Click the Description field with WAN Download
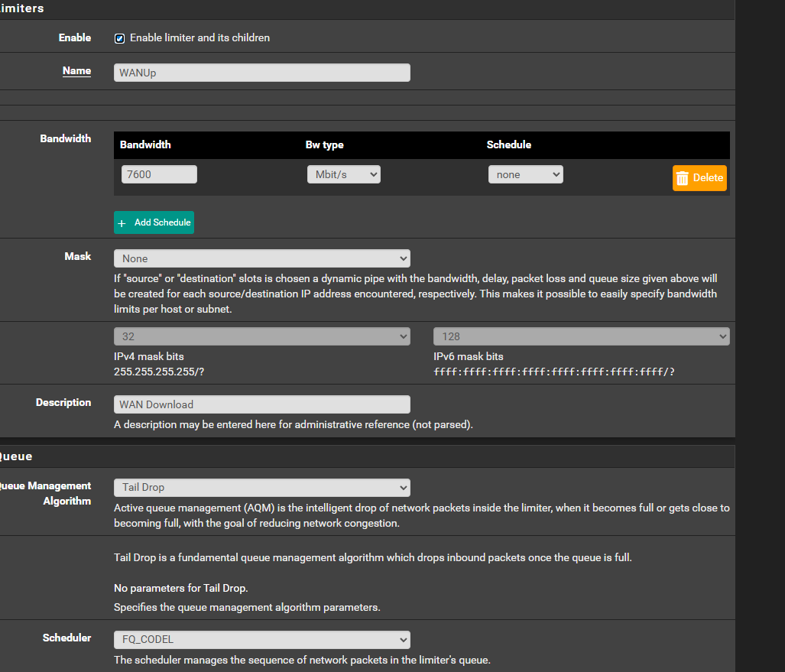785x672 pixels. tap(261, 404)
